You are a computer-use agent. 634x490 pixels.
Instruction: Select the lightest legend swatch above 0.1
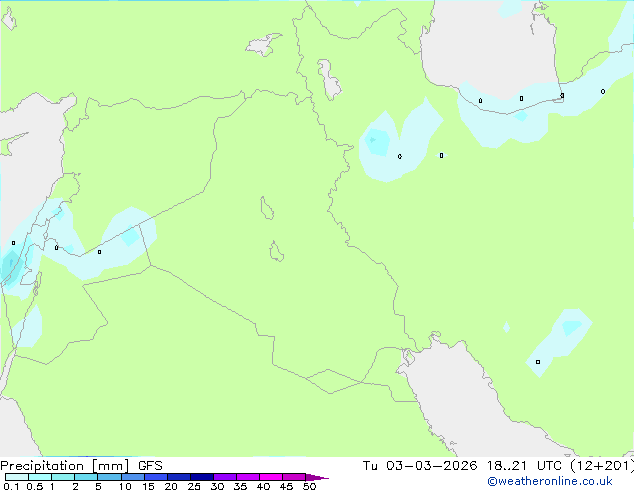[x=17, y=477]
